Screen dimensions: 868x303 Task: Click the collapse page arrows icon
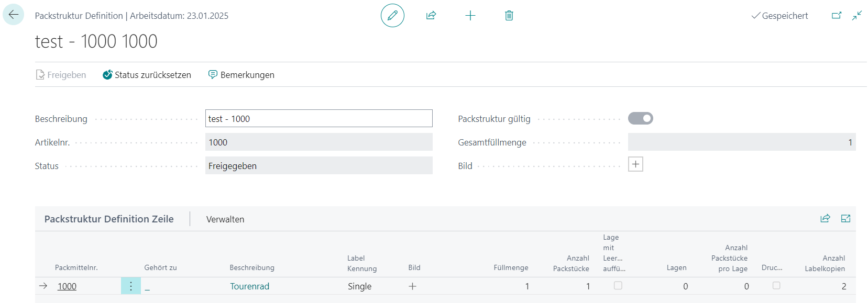tap(857, 16)
